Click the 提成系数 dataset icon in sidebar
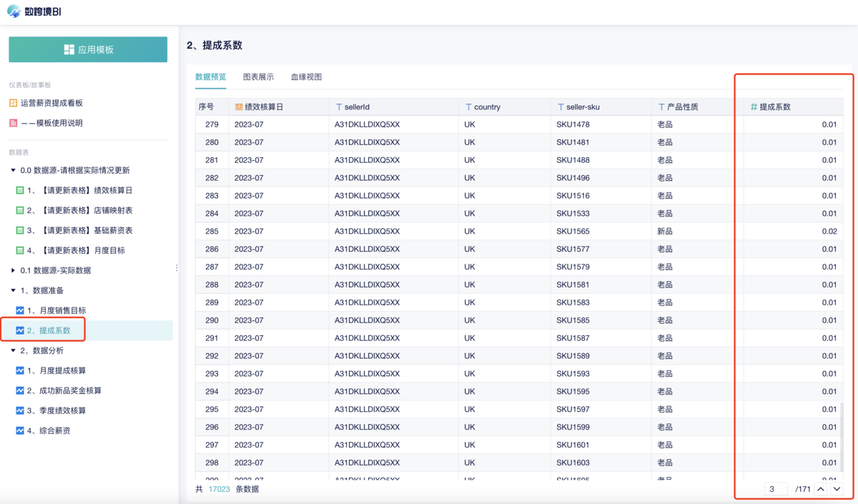 point(20,330)
